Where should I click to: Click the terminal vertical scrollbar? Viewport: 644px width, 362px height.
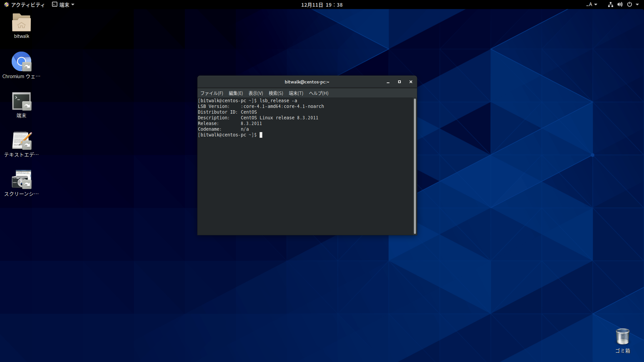(415, 166)
